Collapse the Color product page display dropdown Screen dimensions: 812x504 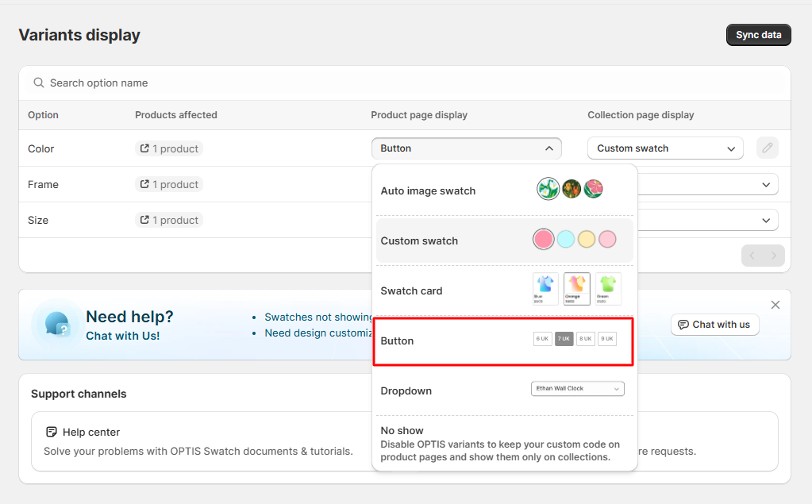[x=467, y=148]
